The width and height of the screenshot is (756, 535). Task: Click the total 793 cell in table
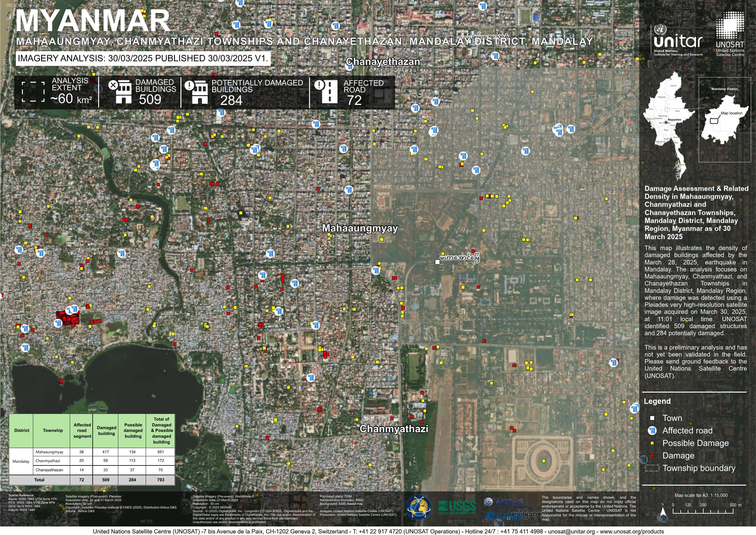(x=161, y=480)
